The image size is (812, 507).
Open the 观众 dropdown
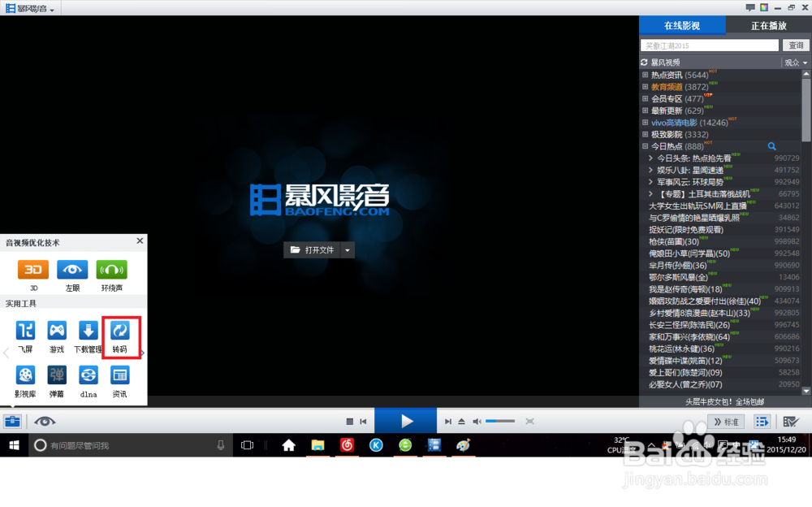[796, 63]
